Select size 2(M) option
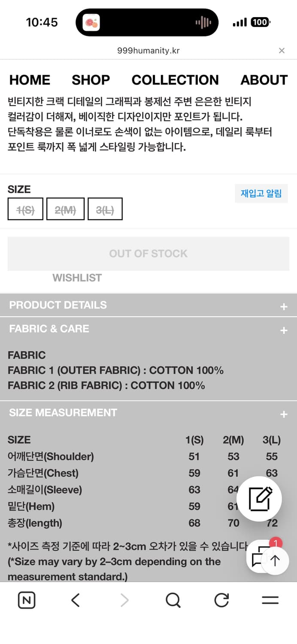The height and width of the screenshot is (644, 297). 65,210
